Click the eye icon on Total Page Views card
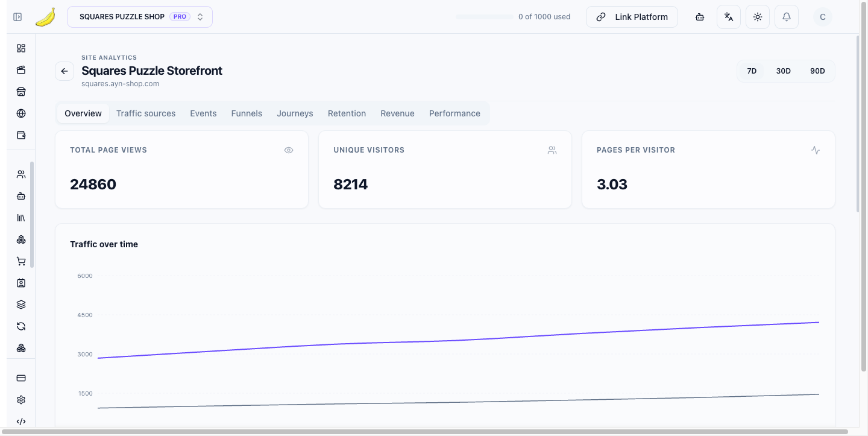868x436 pixels. pos(289,150)
